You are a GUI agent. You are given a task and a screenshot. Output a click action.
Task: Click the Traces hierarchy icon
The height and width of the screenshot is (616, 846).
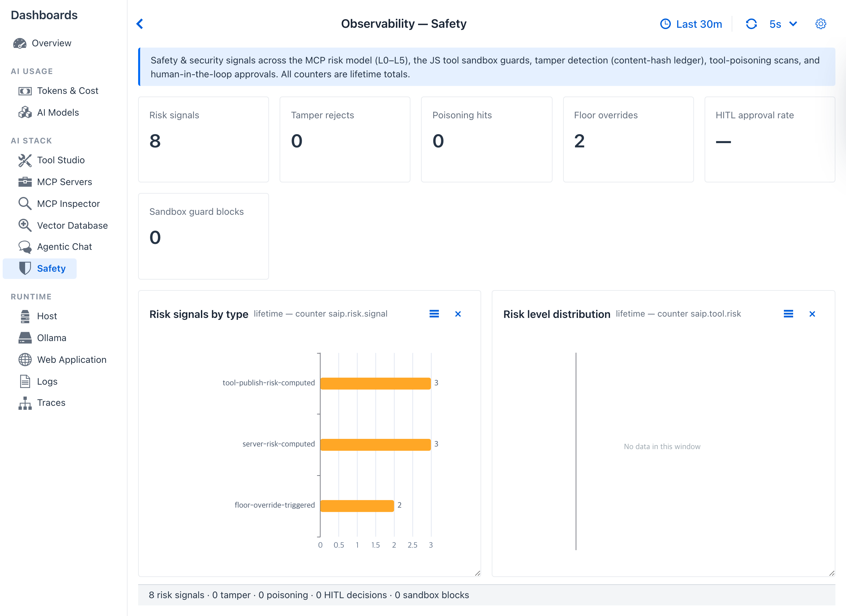[25, 403]
